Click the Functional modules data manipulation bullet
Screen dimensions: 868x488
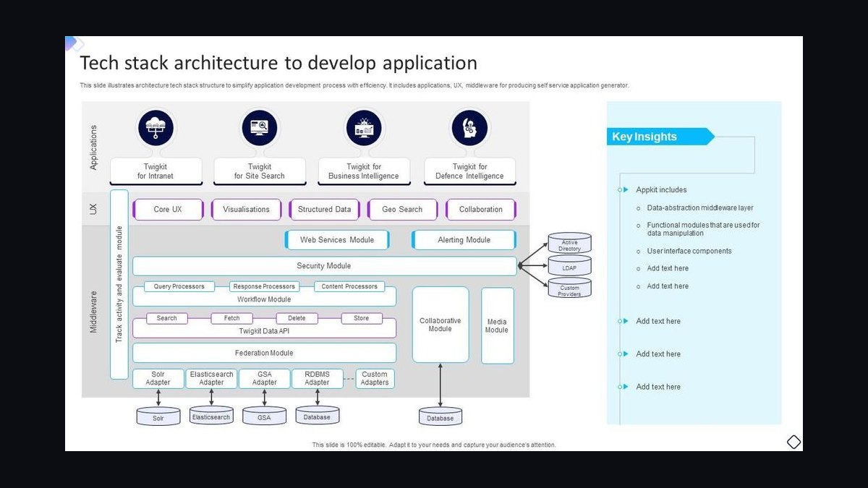704,229
